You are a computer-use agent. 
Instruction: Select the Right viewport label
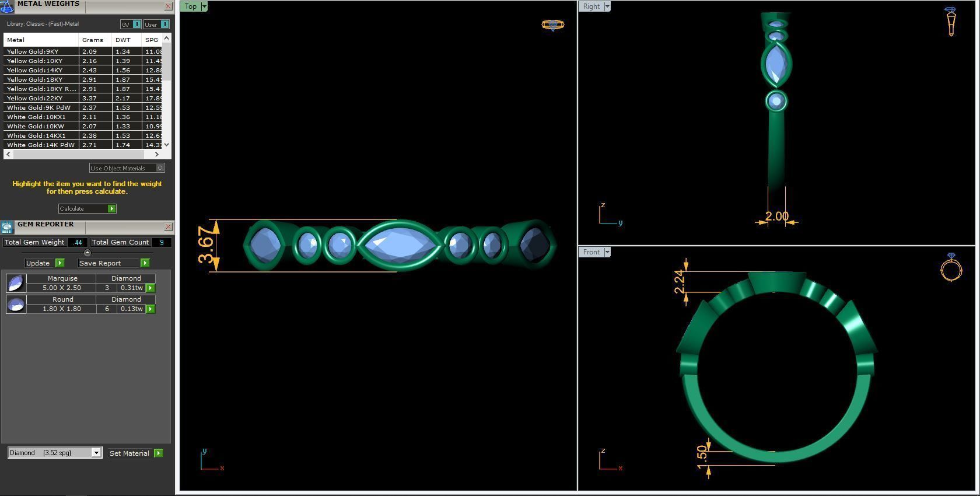[591, 6]
